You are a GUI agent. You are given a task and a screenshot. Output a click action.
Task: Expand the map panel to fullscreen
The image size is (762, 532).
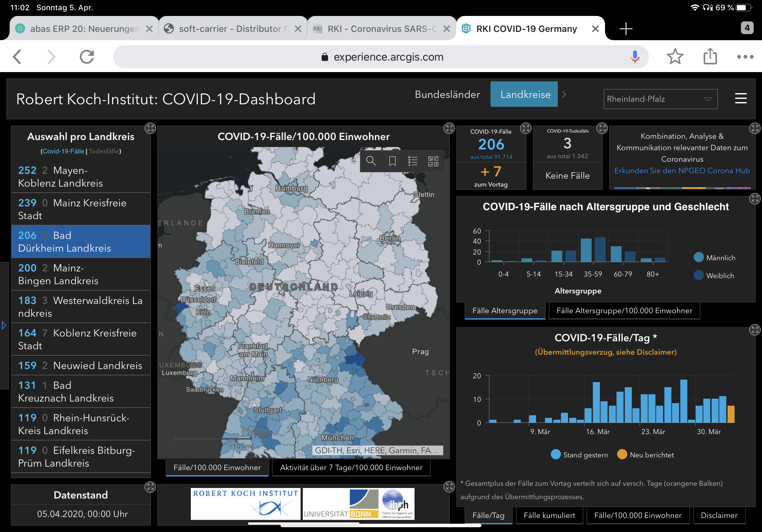(449, 129)
